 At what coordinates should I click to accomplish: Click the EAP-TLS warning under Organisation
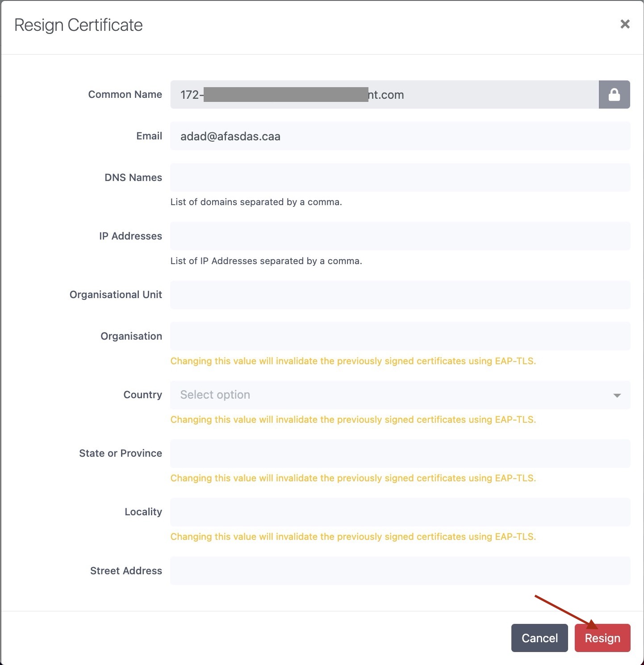coord(352,361)
